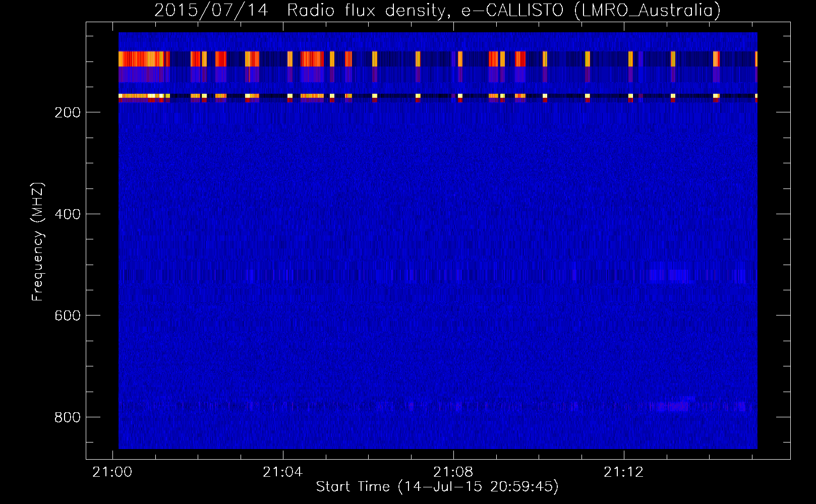Click the '21:08' time tick label
The image size is (816, 504).
click(453, 472)
